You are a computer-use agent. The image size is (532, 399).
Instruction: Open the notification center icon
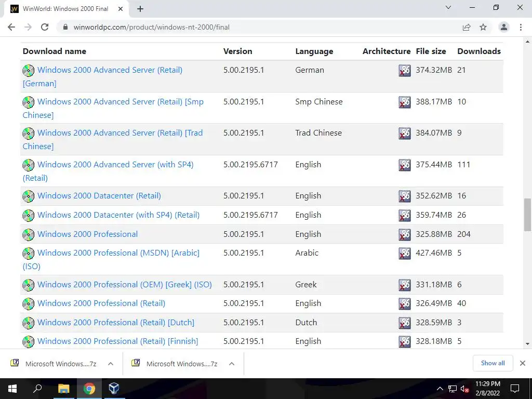pyautogui.click(x=515, y=389)
